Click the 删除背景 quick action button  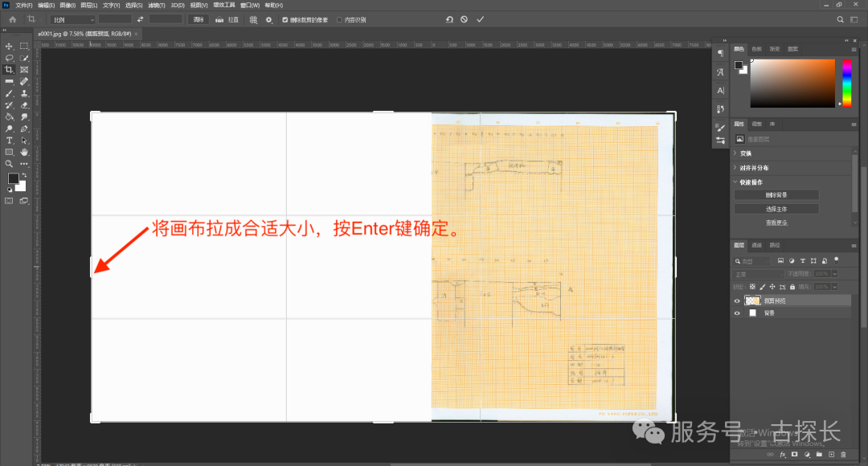(776, 195)
